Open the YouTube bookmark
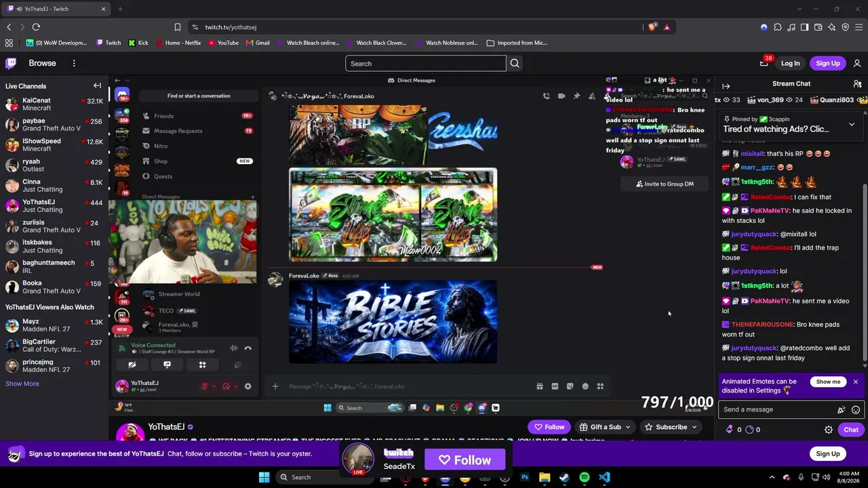The height and width of the screenshot is (488, 868). click(x=224, y=43)
